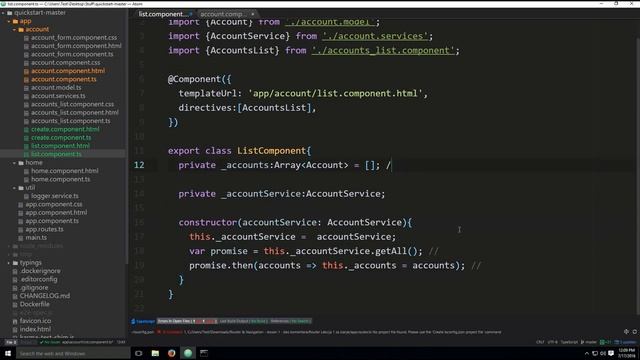The image size is (640, 360).
Task: Open the Errors In Open Files panel tab
Action: point(187,321)
